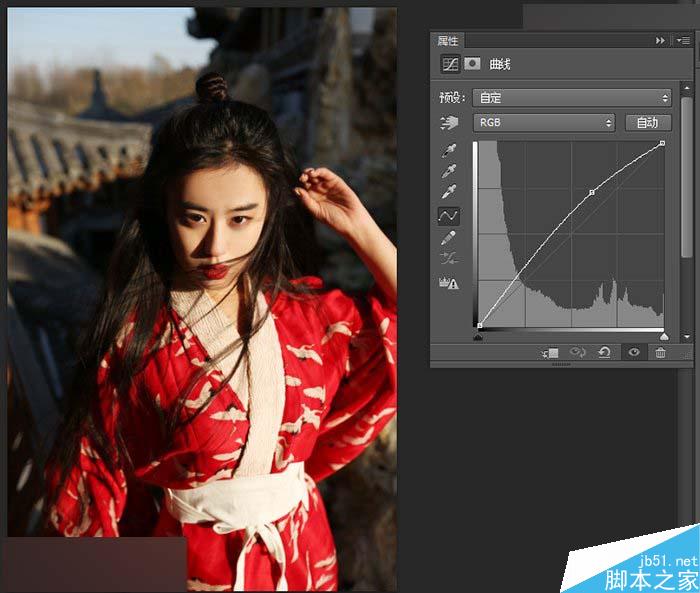The width and height of the screenshot is (700, 593).
Task: Select the bottom-left curve endpoint
Action: [479, 326]
